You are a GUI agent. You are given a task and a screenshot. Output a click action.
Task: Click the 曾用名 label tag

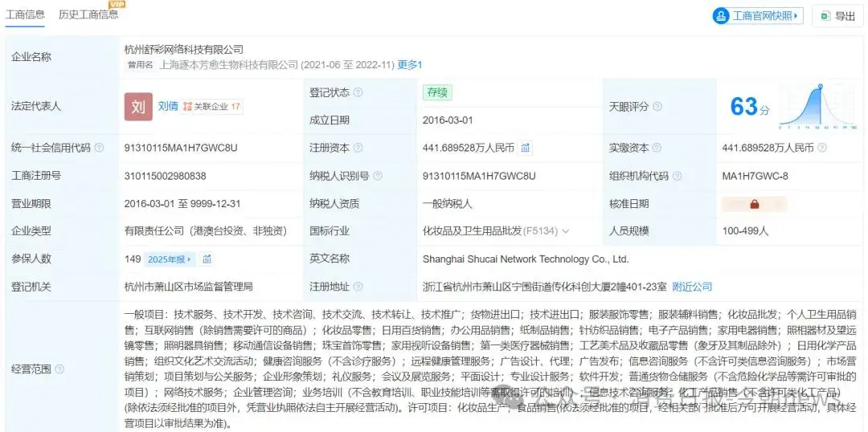140,65
